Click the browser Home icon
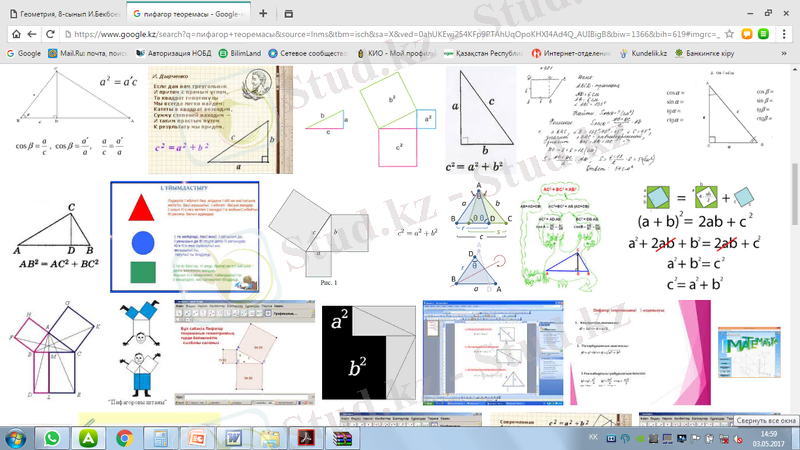The image size is (800, 450). 16,34
